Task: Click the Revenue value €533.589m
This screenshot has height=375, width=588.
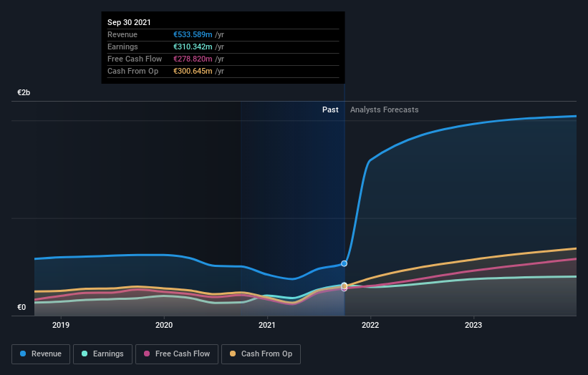Action: point(193,34)
